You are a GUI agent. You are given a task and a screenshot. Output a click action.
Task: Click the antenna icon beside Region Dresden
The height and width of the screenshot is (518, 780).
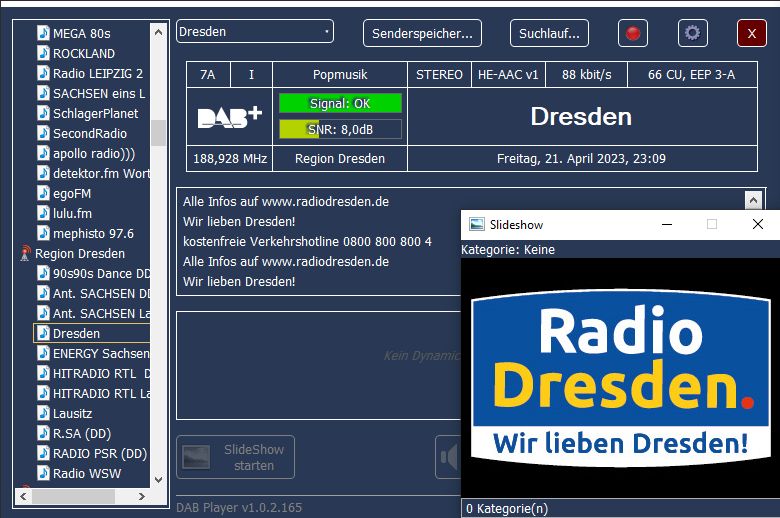(x=25, y=254)
